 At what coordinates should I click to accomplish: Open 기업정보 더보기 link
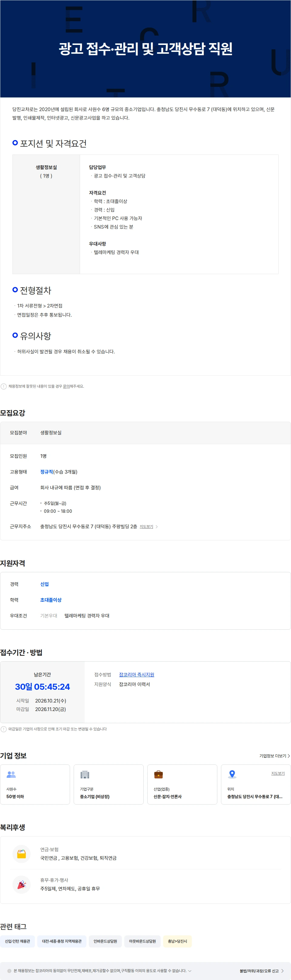click(275, 756)
